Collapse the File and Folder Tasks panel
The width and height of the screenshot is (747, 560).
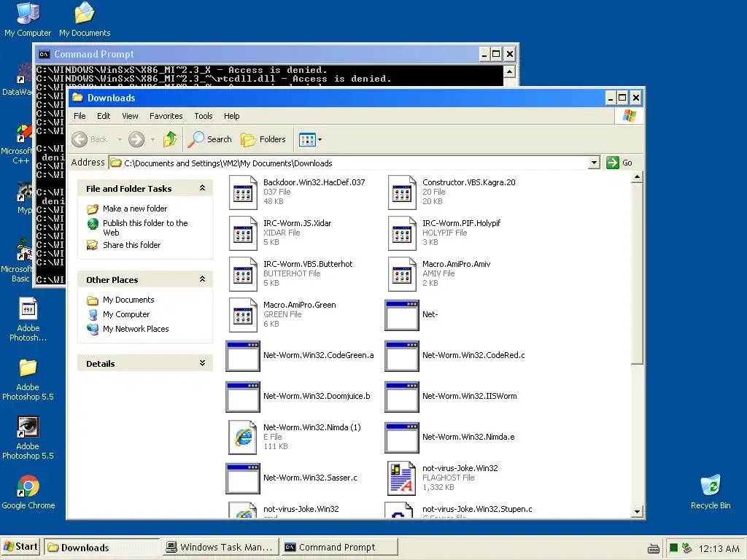point(203,188)
